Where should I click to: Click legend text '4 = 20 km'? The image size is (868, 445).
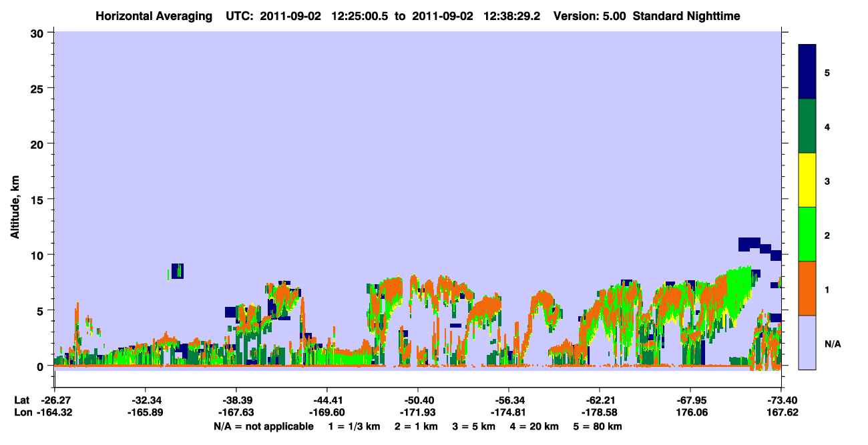[x=535, y=426]
